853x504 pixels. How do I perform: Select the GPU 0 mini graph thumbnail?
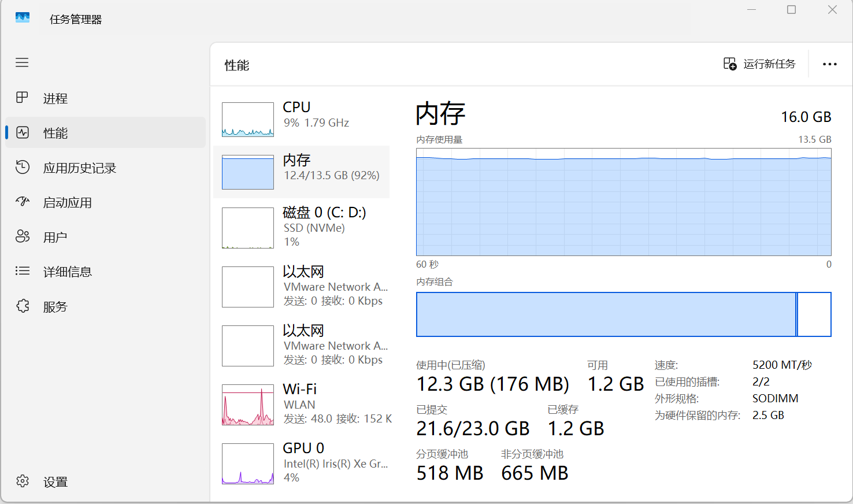(x=248, y=464)
